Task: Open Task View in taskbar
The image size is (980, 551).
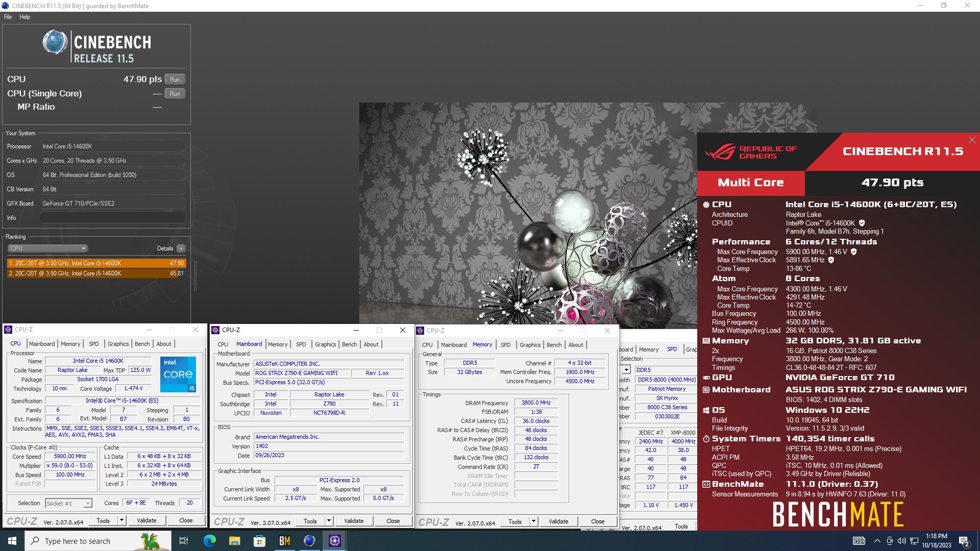Action: coord(184,541)
